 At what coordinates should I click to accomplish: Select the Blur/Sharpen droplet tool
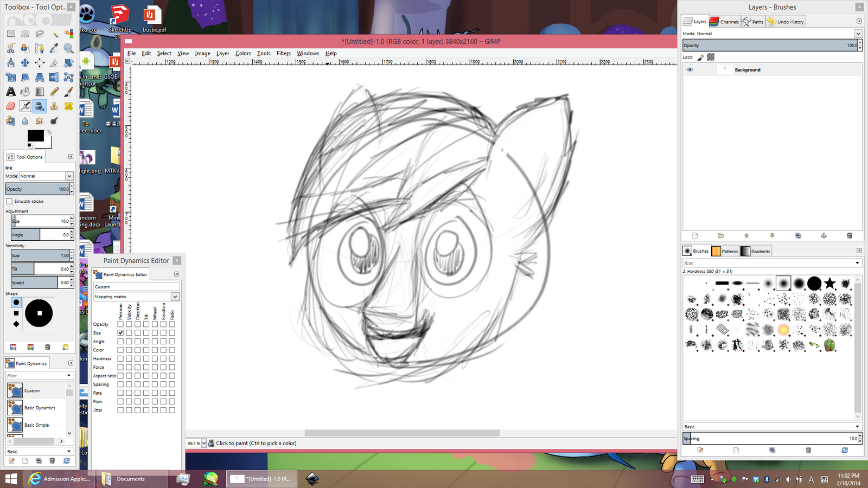(x=25, y=121)
